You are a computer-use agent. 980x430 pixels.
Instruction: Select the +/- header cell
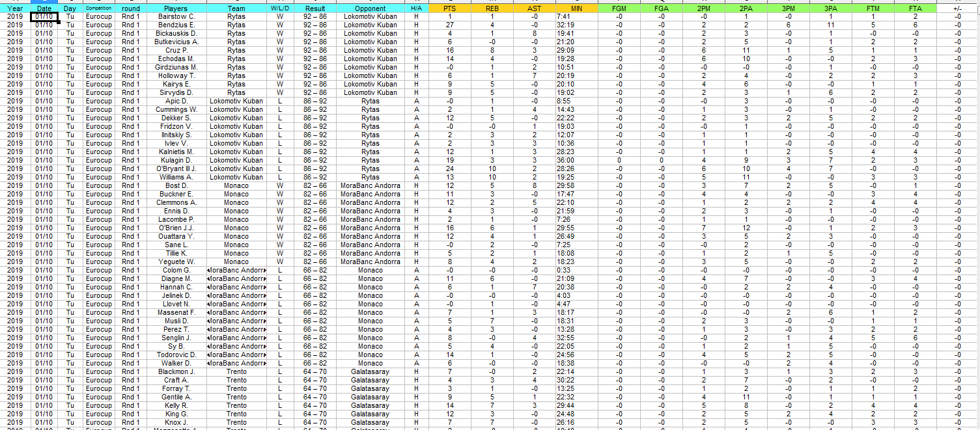point(957,8)
